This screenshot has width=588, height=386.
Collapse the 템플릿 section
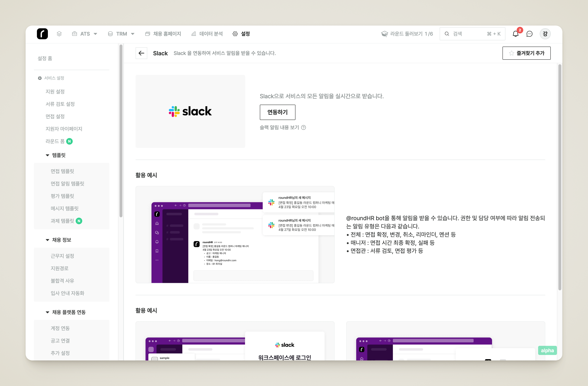point(48,155)
